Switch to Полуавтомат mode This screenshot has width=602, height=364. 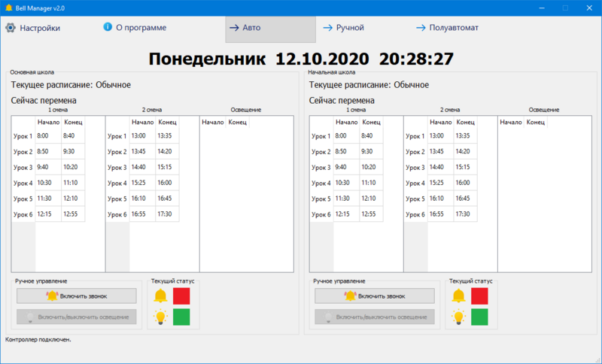447,28
